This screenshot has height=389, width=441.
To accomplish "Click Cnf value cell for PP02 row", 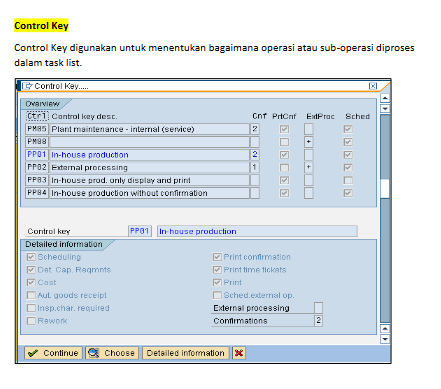I will pyautogui.click(x=255, y=167).
